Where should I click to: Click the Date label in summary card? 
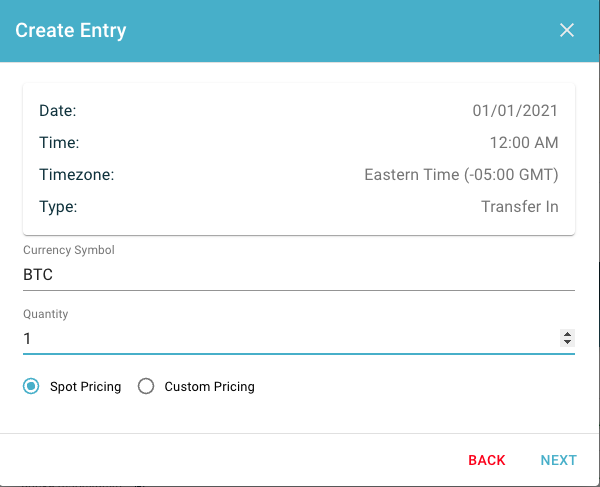[x=58, y=111]
